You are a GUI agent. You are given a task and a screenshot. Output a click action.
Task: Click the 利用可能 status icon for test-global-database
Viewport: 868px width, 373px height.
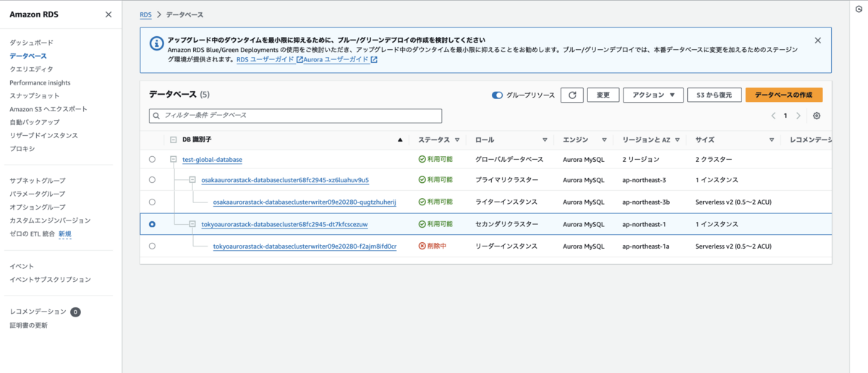tap(422, 159)
